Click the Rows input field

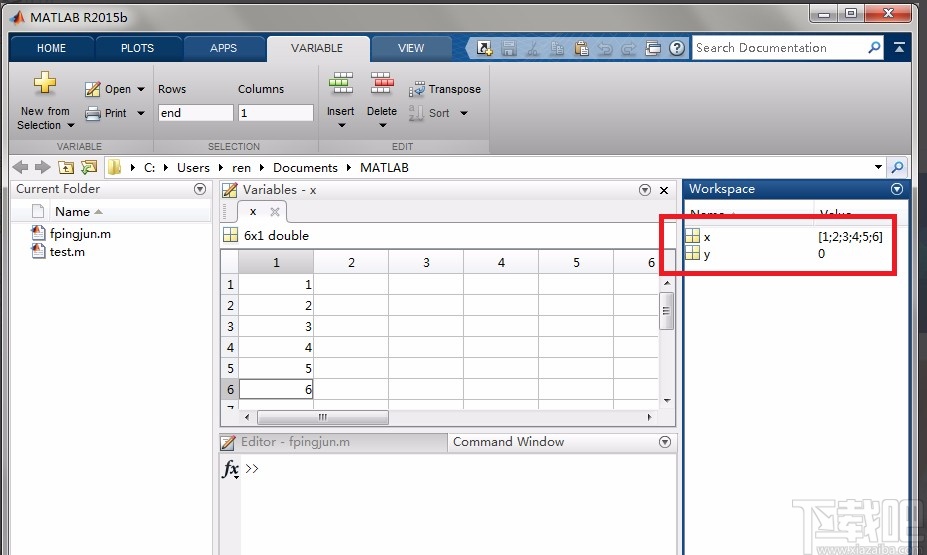click(196, 113)
